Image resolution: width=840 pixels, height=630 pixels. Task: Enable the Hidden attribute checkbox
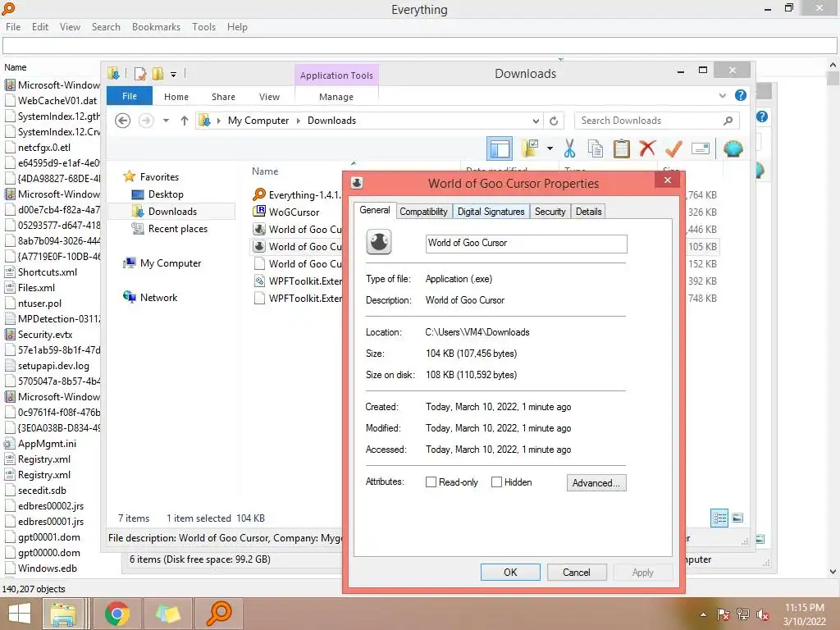click(496, 482)
